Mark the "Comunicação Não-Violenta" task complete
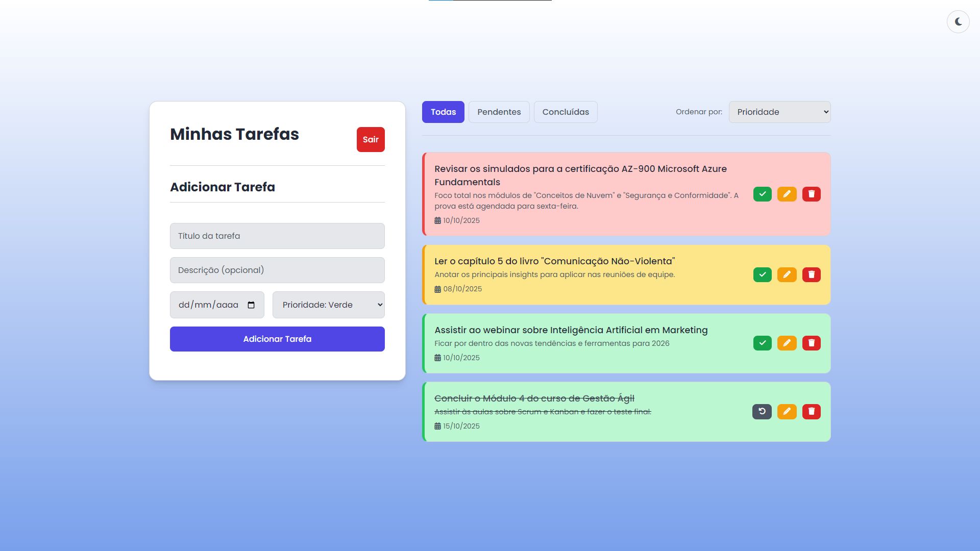 762,274
